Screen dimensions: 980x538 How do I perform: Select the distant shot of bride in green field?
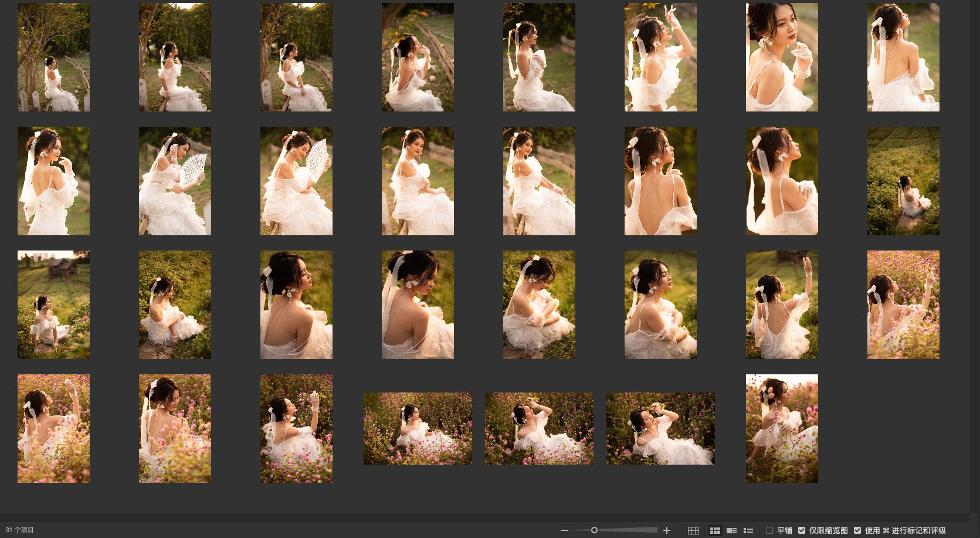tap(903, 181)
